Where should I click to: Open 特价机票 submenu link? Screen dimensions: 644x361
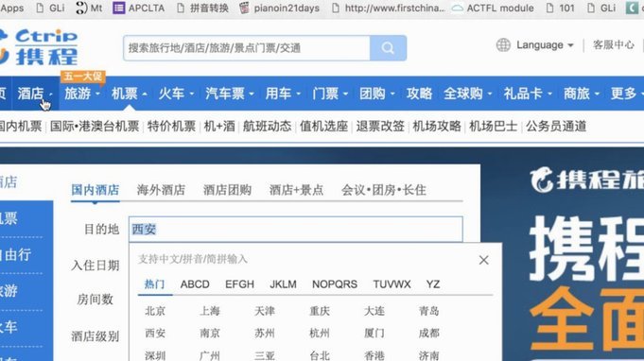click(171, 127)
